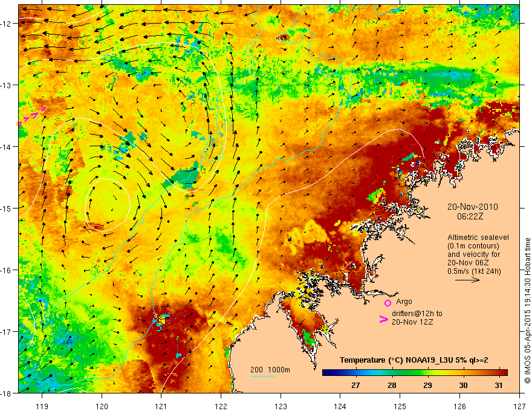
Task: Click the magenta drifter chevron legend symbol
Action: point(383,319)
